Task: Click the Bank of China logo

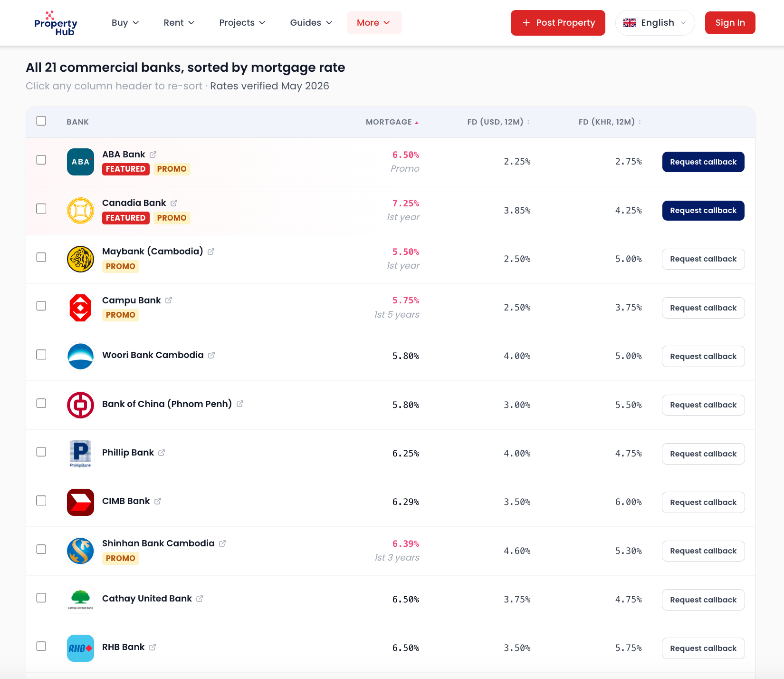Action: pyautogui.click(x=80, y=405)
